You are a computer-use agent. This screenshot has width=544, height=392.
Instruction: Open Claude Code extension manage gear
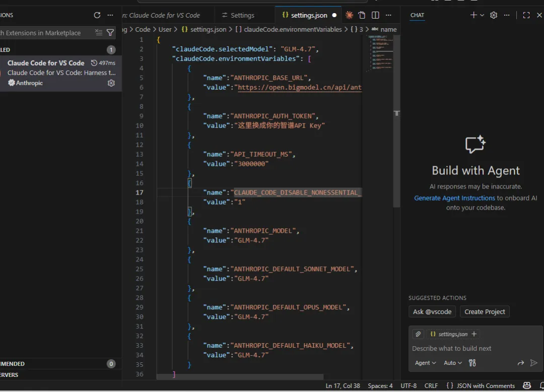click(x=111, y=83)
